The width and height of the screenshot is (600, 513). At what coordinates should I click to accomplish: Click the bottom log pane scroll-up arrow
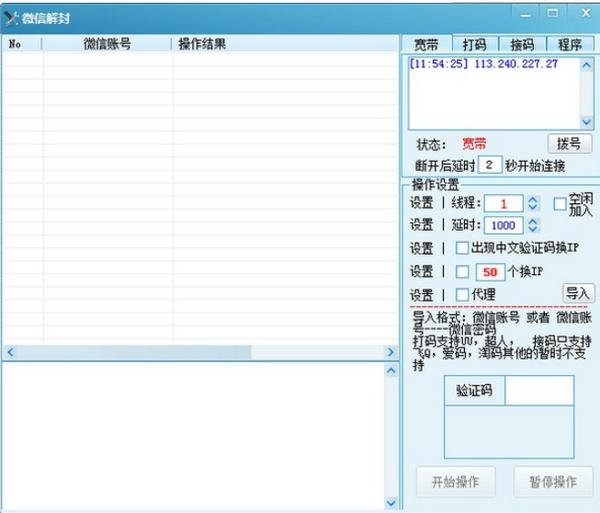[391, 370]
